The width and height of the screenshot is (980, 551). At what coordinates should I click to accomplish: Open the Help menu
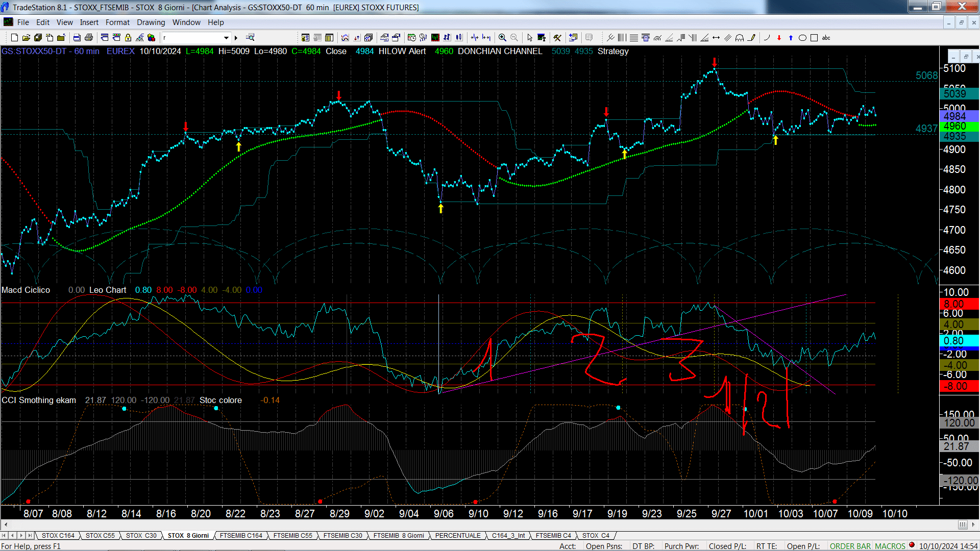pos(215,22)
